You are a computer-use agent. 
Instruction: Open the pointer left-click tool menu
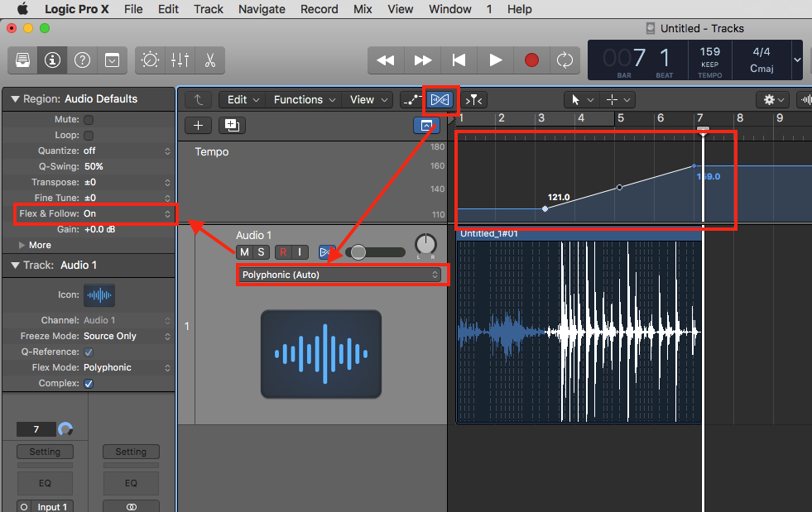(582, 99)
